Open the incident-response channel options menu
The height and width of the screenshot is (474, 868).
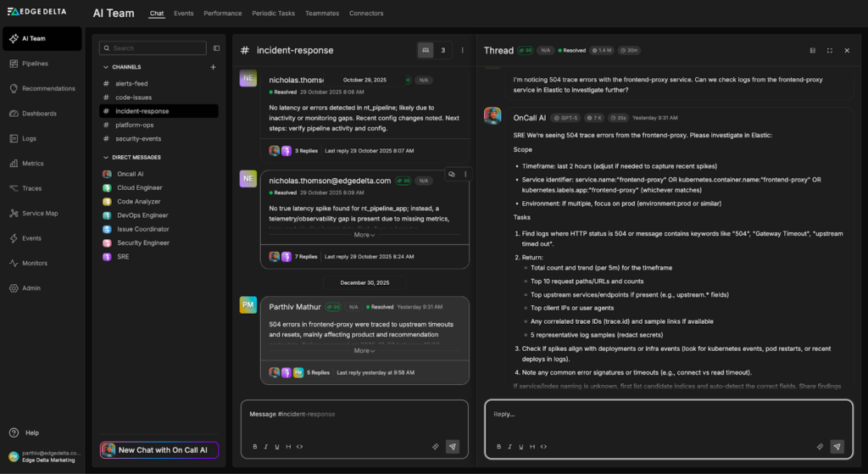462,51
